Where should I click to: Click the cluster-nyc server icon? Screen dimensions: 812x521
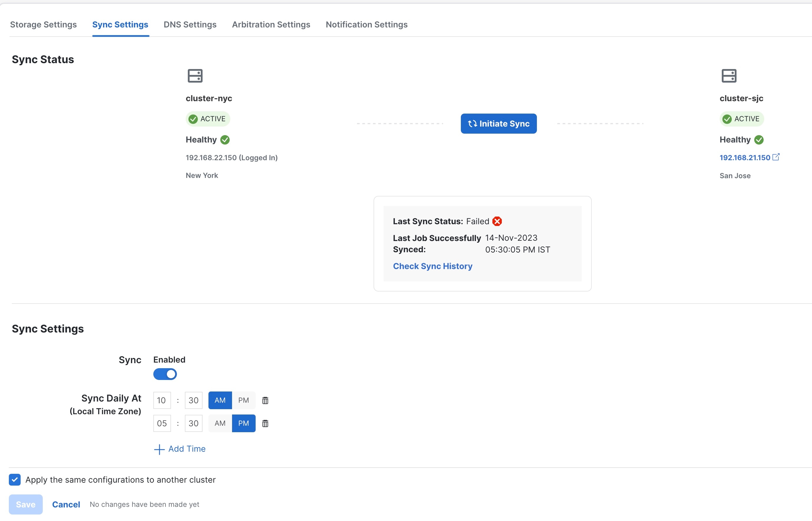195,76
